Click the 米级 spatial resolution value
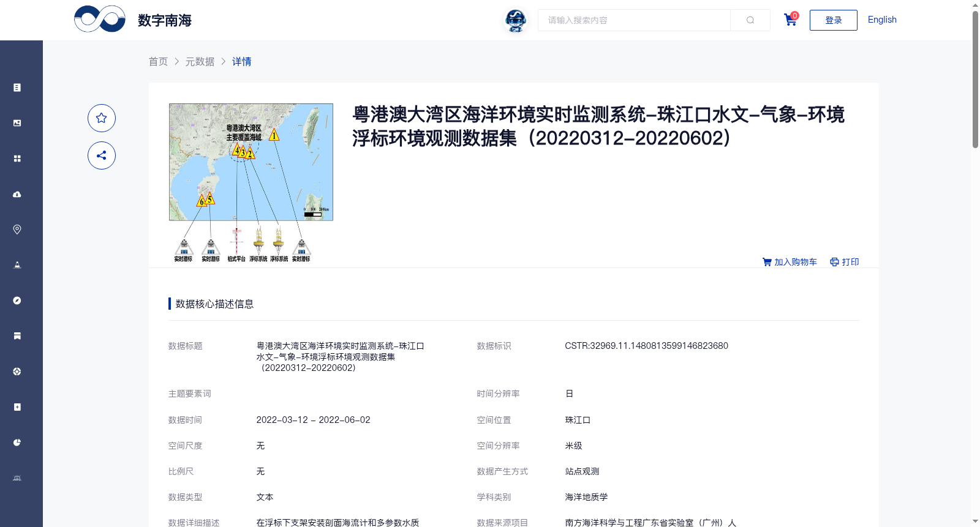This screenshot has height=527, width=980. tap(573, 446)
